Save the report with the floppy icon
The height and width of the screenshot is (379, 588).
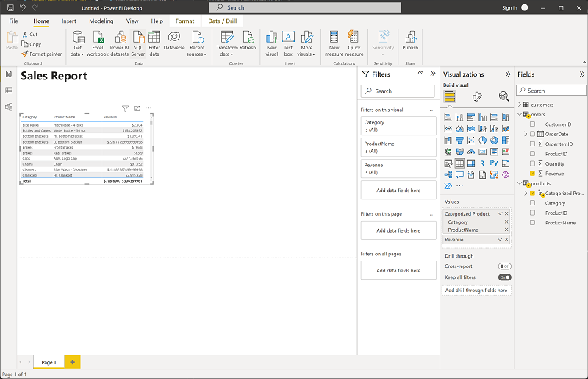coord(10,8)
